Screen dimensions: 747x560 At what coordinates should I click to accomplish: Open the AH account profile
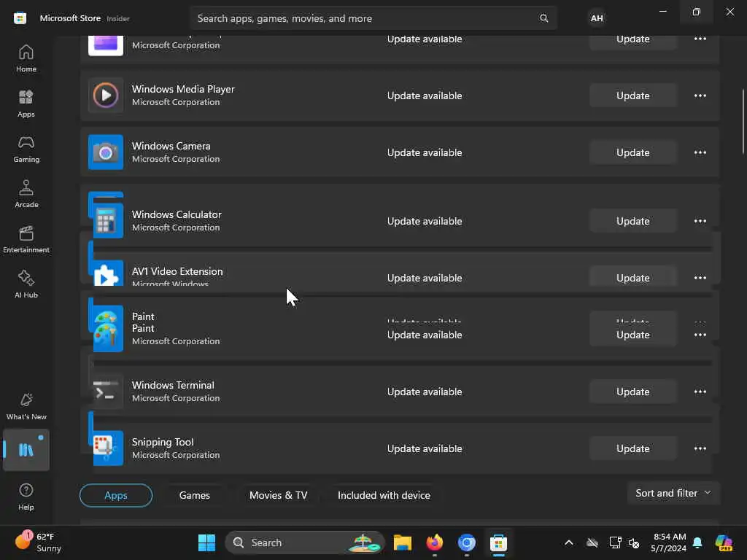(x=597, y=18)
